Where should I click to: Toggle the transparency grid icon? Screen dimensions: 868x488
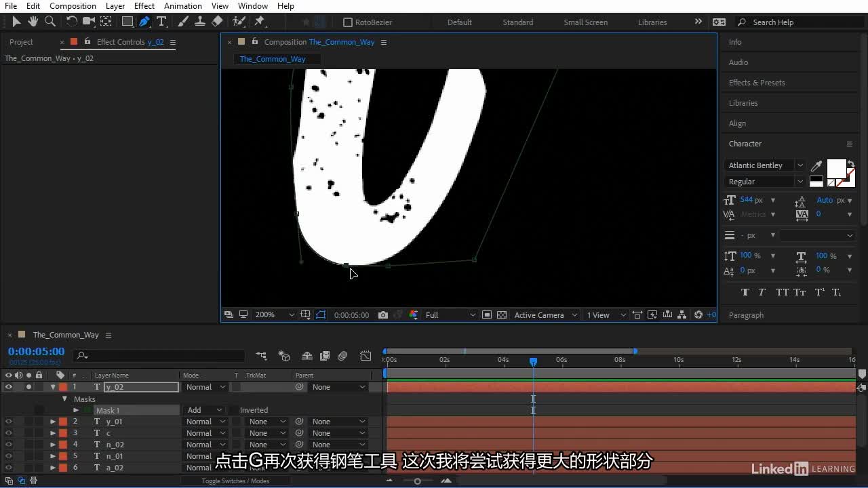tap(502, 315)
